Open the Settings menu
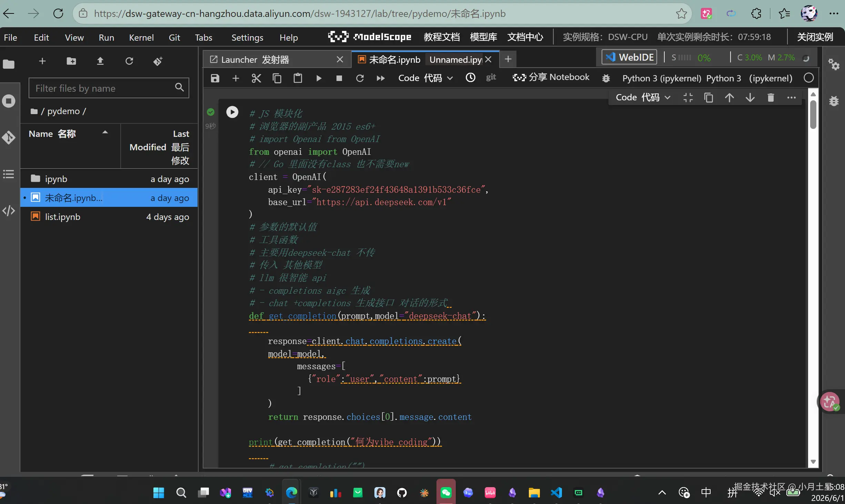 247,37
